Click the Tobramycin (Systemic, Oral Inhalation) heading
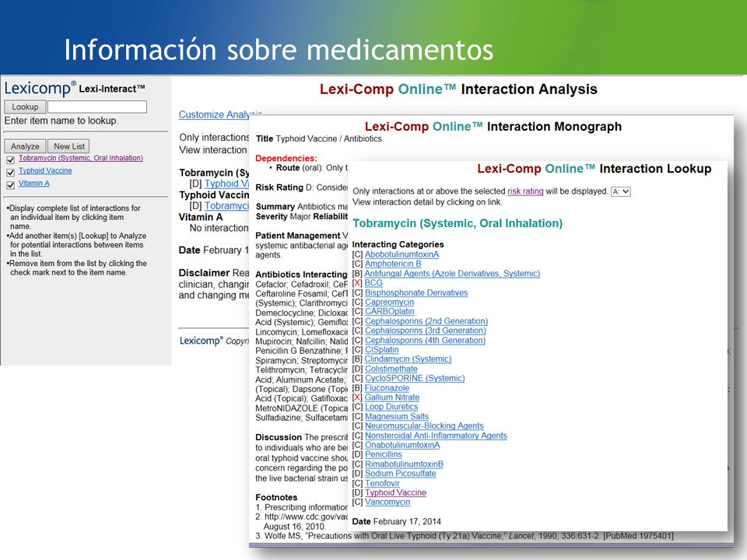This screenshot has width=747, height=560. click(458, 223)
